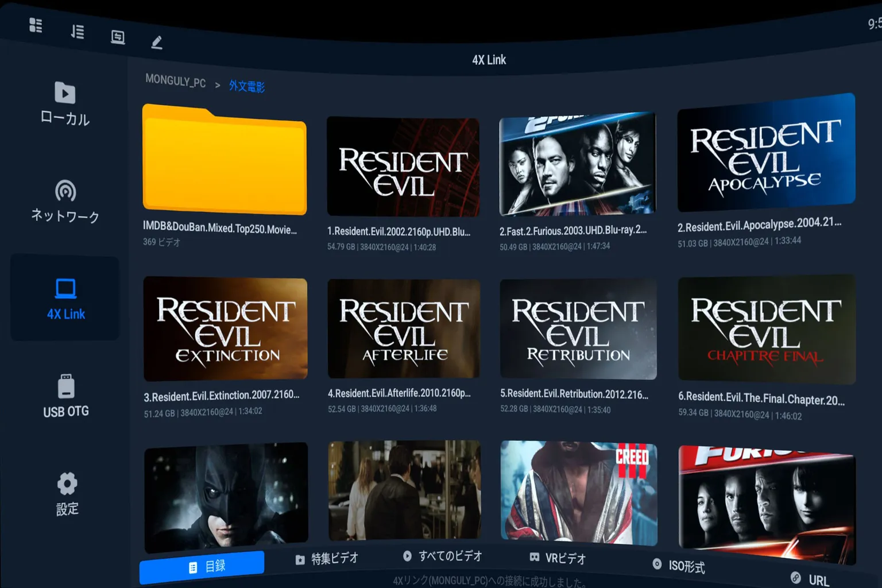Go to MONGULY_PC in breadcrumb
This screenshot has width=882, height=588.
(175, 81)
